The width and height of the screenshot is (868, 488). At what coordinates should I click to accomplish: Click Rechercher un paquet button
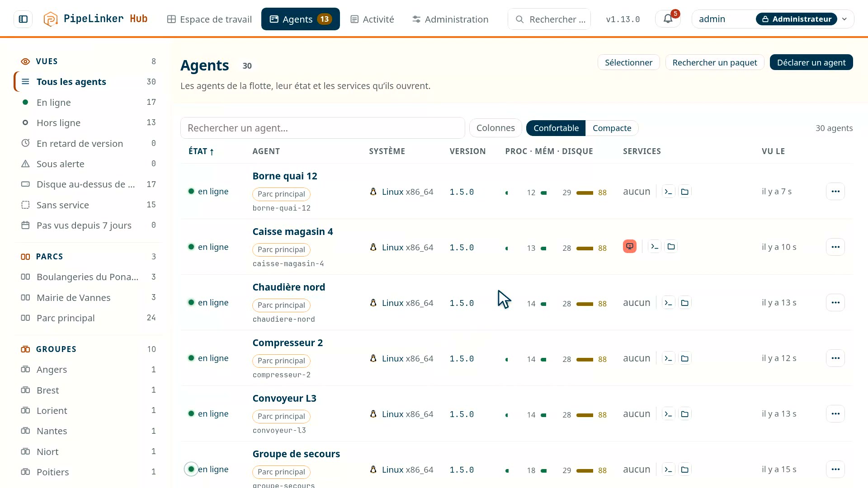point(714,62)
